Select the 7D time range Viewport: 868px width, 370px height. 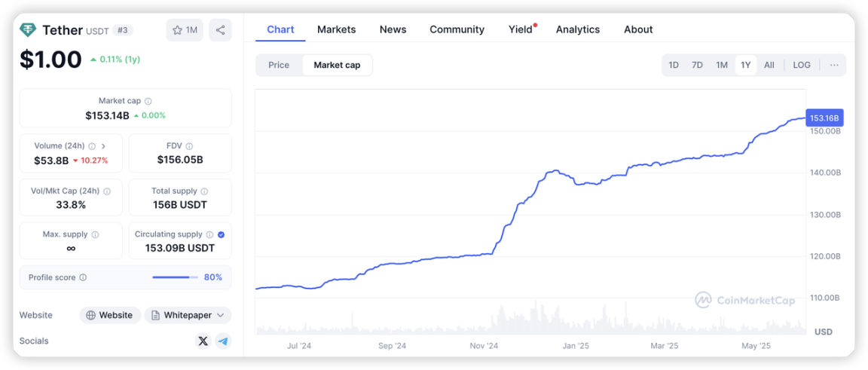pos(698,65)
